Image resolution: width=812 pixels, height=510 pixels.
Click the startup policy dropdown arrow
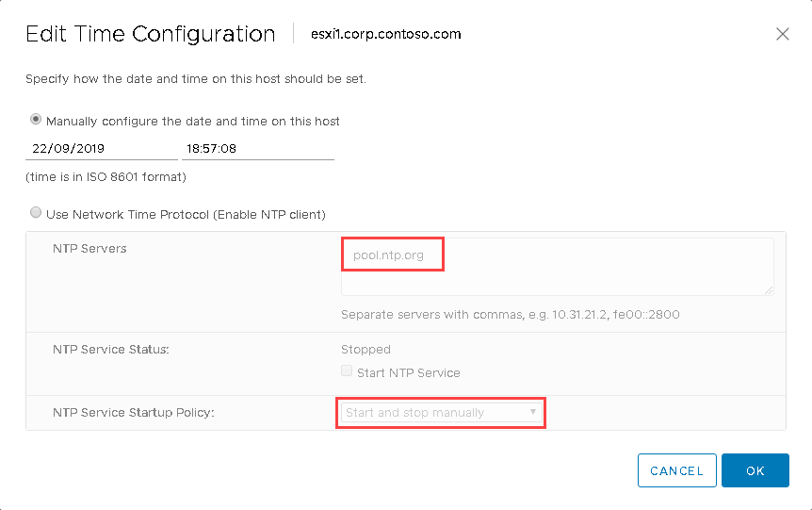point(532,412)
